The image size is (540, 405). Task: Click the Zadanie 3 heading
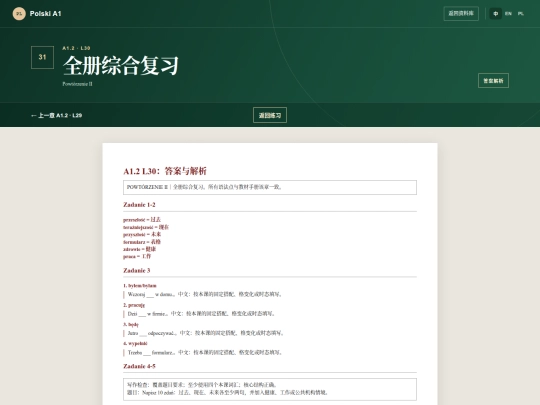pos(137,270)
